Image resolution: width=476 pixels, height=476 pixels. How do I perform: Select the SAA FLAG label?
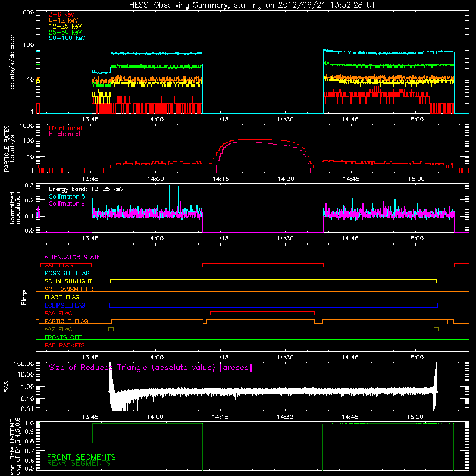point(58,313)
